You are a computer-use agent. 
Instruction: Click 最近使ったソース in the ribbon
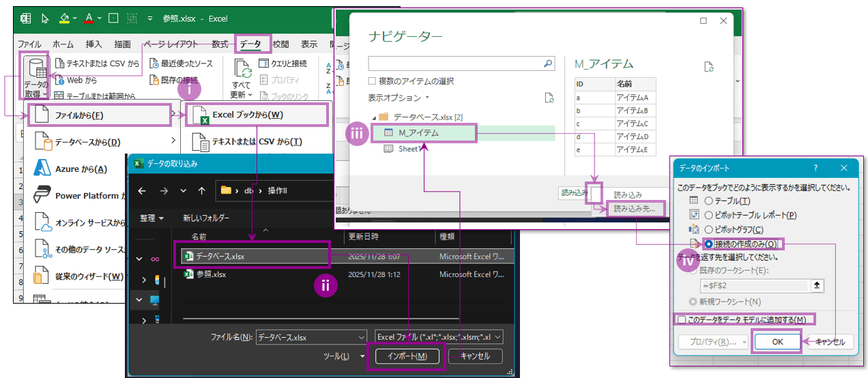180,63
